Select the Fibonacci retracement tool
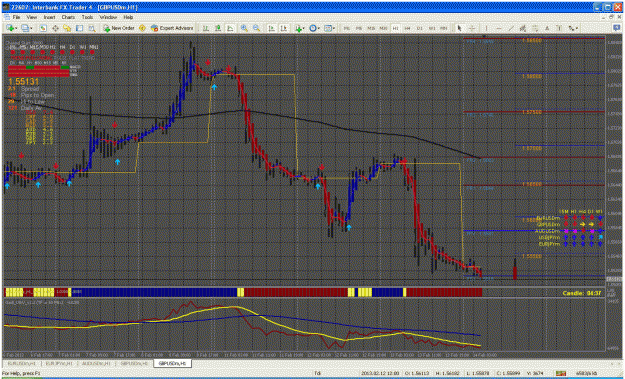The image size is (625, 379). [535, 28]
